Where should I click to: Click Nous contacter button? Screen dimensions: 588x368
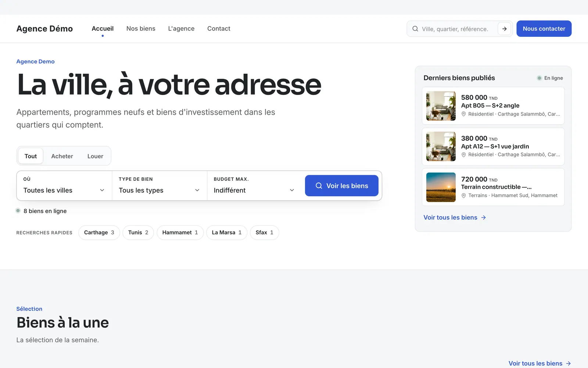[x=544, y=29]
